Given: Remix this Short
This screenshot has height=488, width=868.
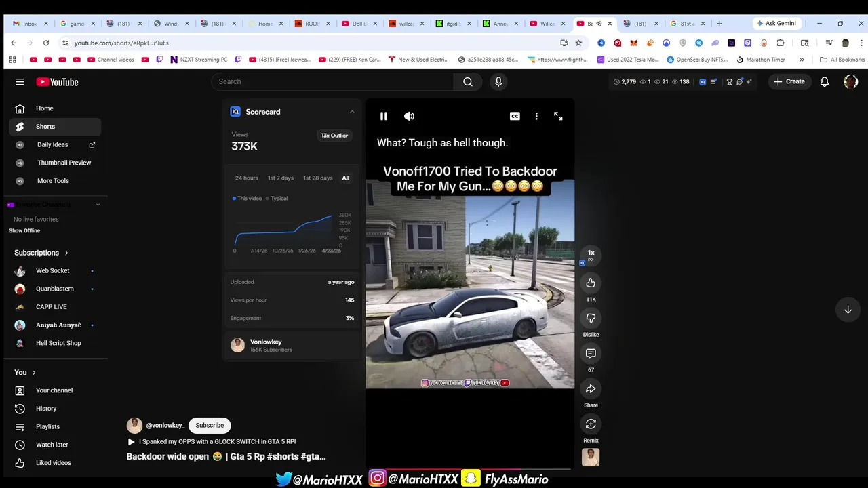Looking at the screenshot, I should (x=591, y=424).
